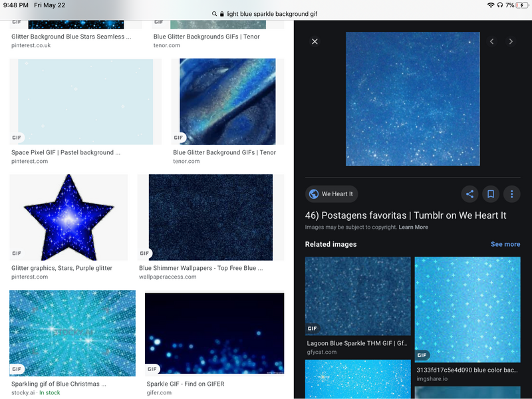Open the blue glitter star thumbnail
Viewport: 532px width, 399px height.
[68, 217]
